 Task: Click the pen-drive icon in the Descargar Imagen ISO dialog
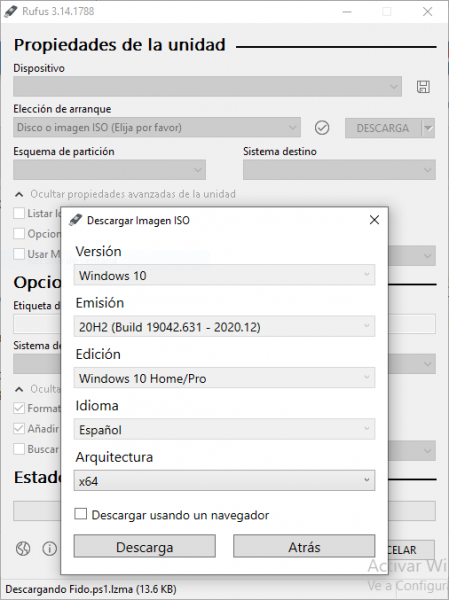[x=75, y=220]
